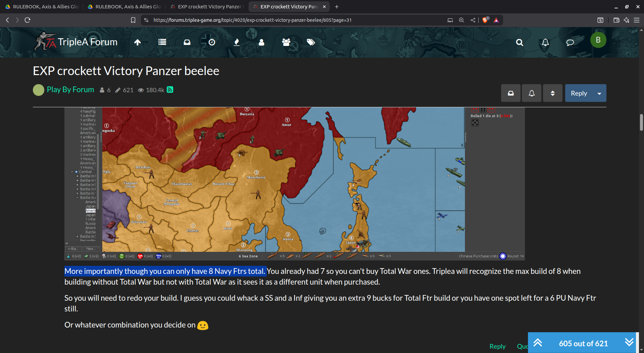This screenshot has height=353, width=644.
Task: Toggle topic watching bell button
Action: (532, 93)
